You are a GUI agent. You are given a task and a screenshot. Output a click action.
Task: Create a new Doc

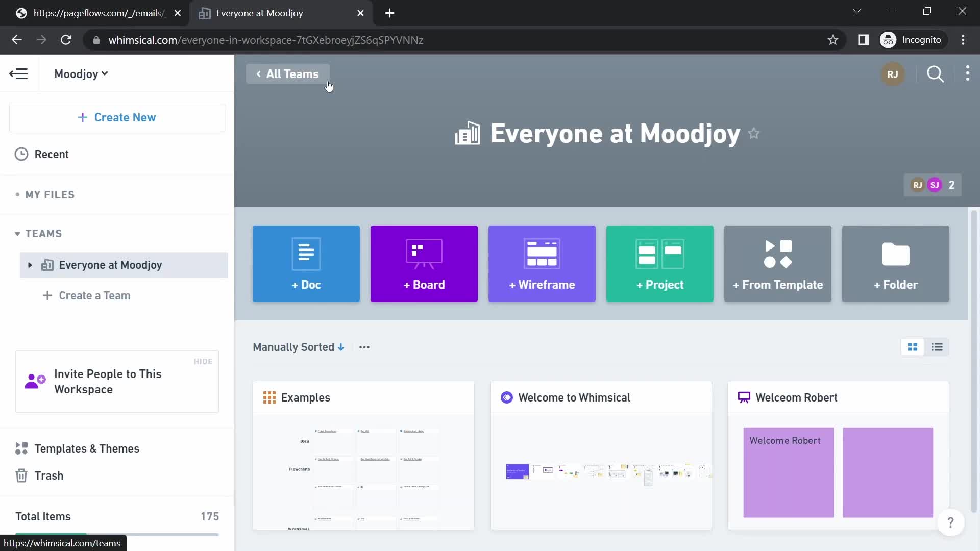pos(306,264)
